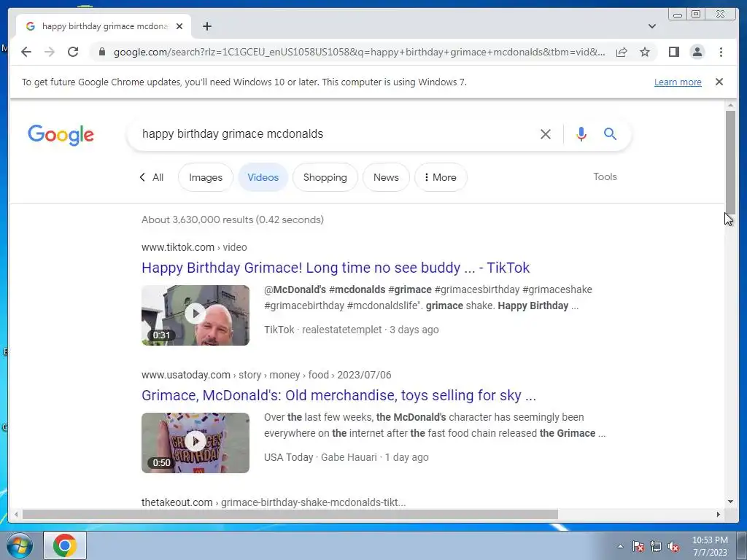This screenshot has width=747, height=560.
Task: Click the forward navigation arrow
Action: tap(50, 52)
